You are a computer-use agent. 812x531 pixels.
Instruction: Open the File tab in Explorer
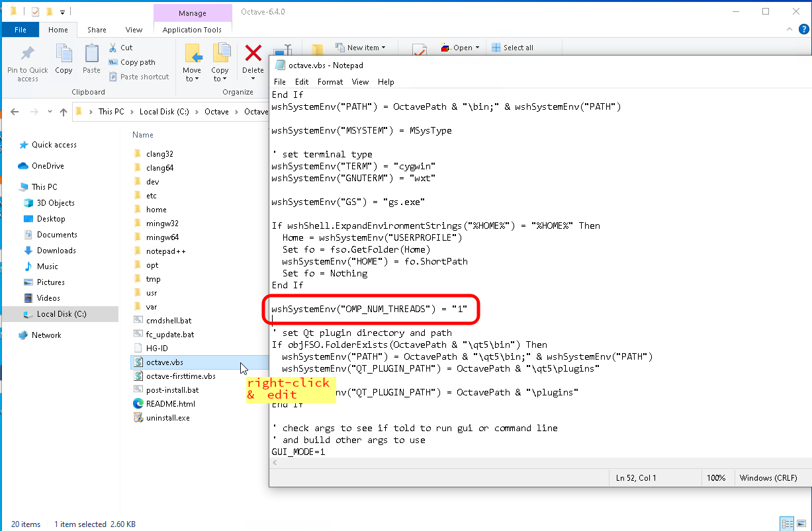coord(21,30)
